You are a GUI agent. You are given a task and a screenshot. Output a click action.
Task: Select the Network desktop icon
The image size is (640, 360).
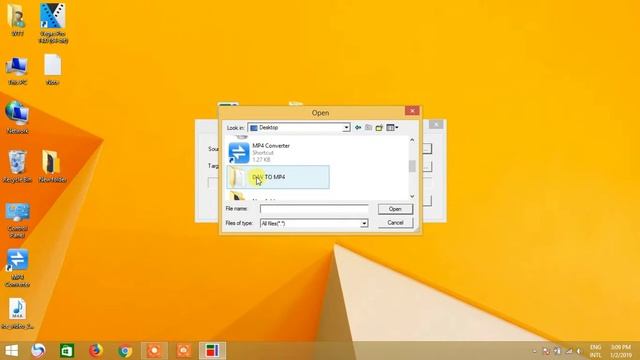click(x=17, y=118)
